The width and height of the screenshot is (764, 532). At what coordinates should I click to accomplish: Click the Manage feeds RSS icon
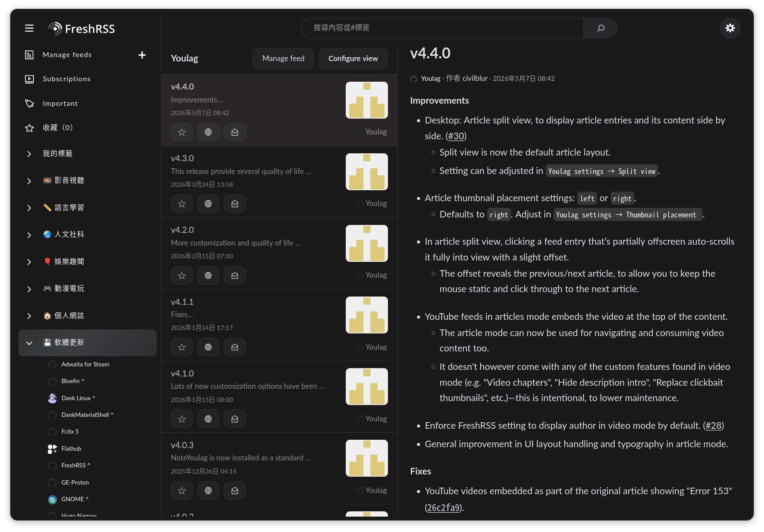pos(29,55)
